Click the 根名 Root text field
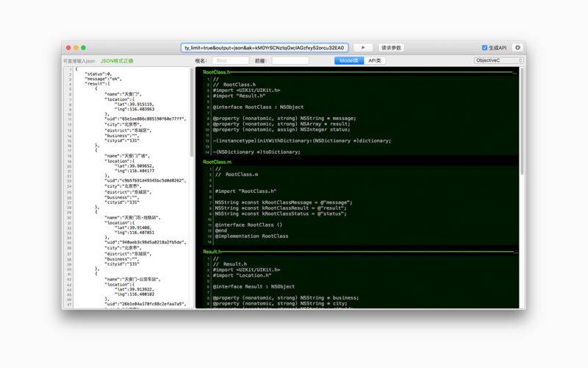This screenshot has width=588, height=368. tap(232, 60)
